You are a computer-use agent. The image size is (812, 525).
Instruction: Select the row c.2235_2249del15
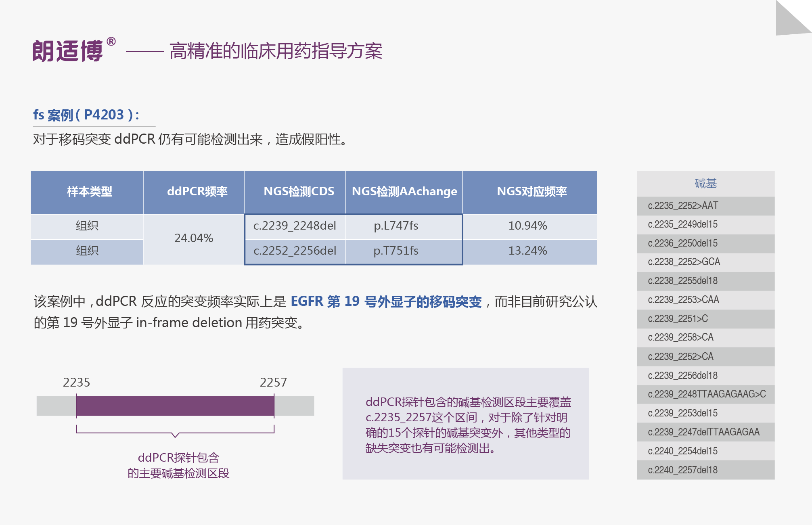(705, 225)
